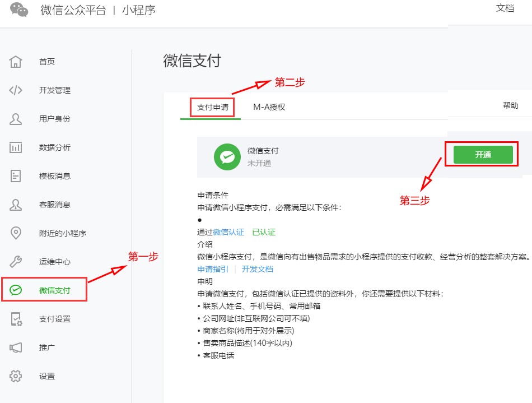Open 附近的小程序 menu item

(62, 233)
